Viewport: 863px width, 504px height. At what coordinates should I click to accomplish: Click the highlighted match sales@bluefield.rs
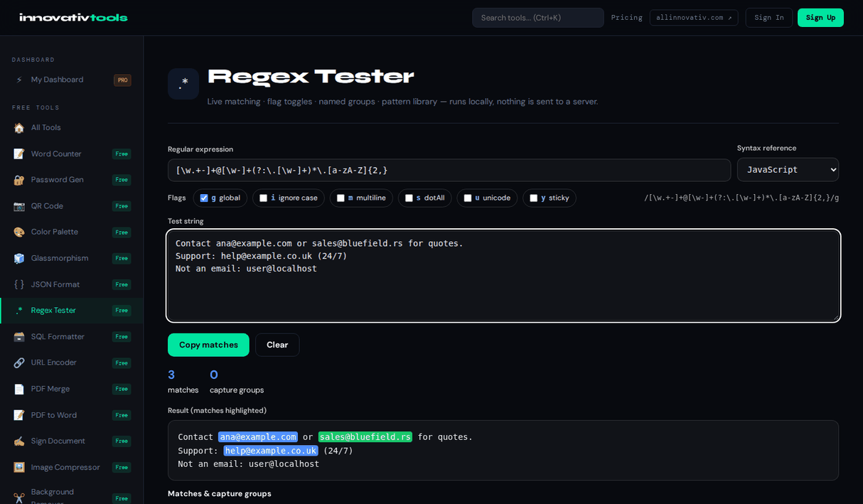[365, 437]
